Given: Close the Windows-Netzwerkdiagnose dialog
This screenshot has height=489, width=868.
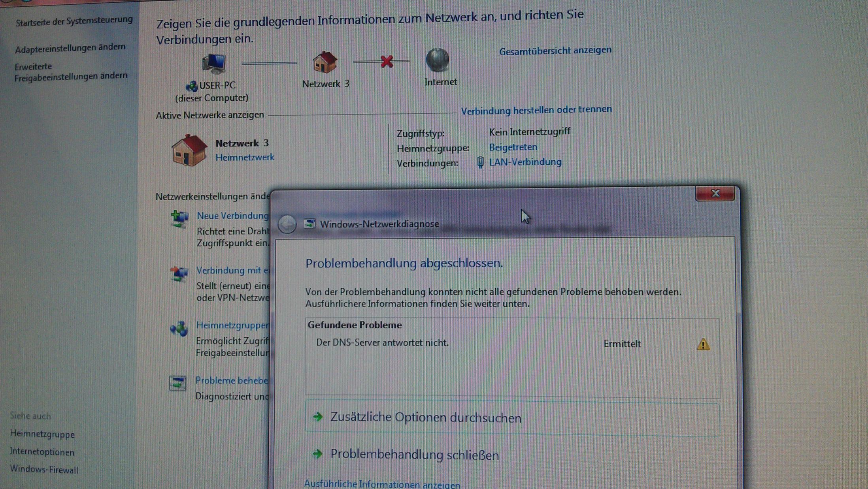Looking at the screenshot, I should 715,194.
